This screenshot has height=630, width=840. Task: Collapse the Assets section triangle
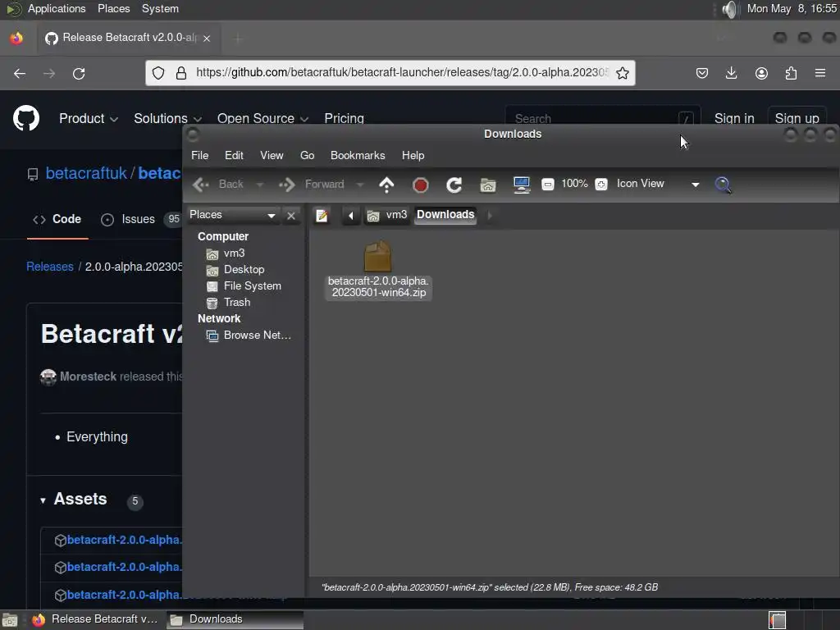[x=43, y=501]
